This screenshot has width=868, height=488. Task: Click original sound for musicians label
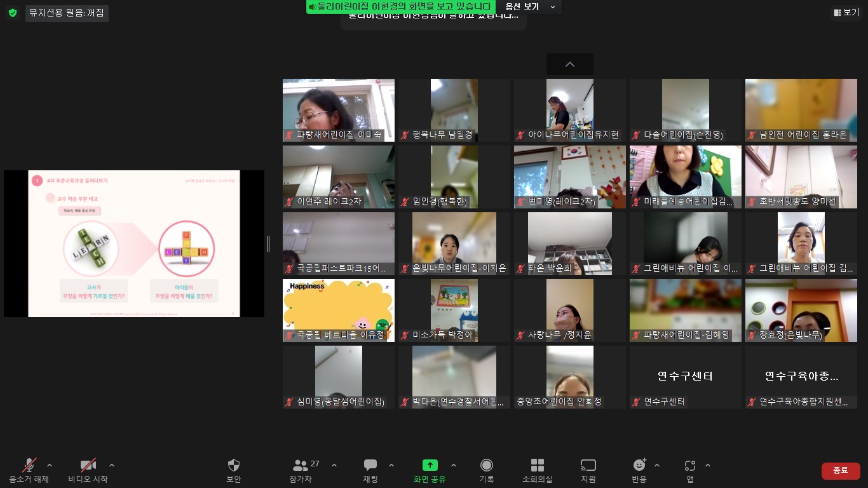(x=67, y=12)
